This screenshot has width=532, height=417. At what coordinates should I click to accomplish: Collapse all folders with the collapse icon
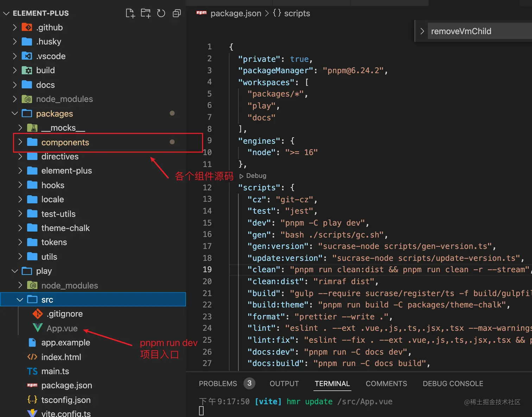[x=177, y=13]
